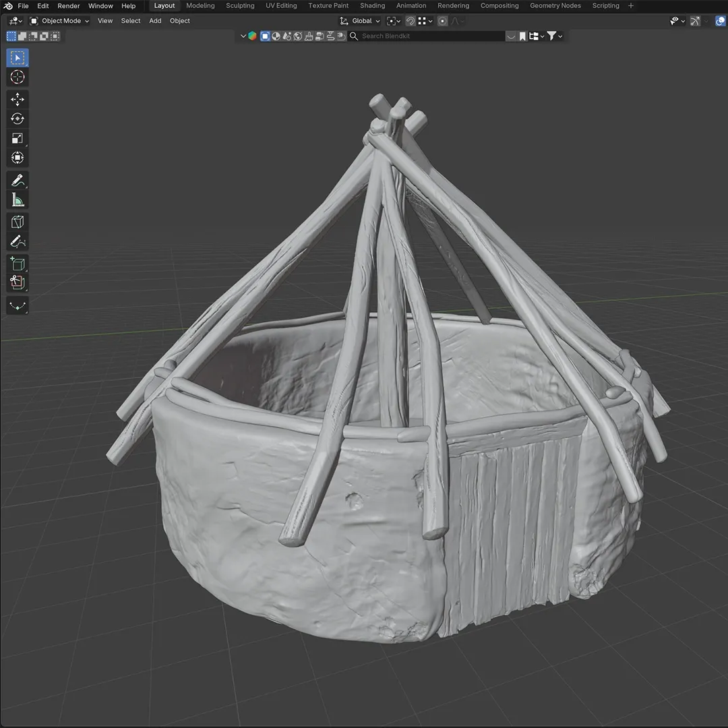Viewport: 728px width, 728px height.
Task: Open the BlendKit filter dropdown
Action: click(555, 36)
